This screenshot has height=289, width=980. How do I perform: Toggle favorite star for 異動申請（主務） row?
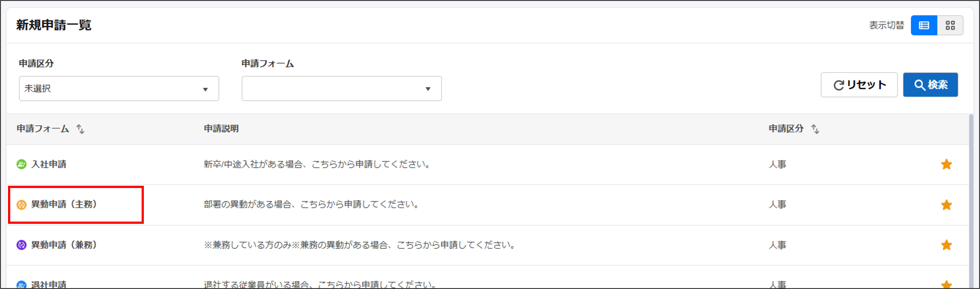(946, 205)
